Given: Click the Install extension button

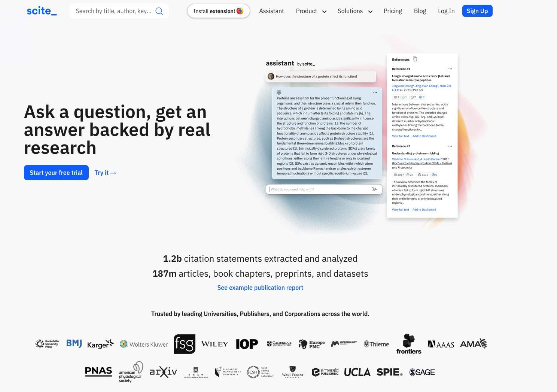Looking at the screenshot, I should (x=218, y=11).
